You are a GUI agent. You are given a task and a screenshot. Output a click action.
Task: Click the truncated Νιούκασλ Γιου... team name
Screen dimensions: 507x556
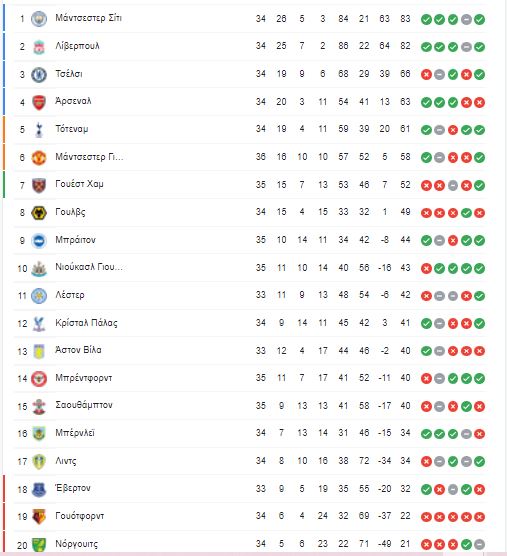tap(89, 267)
